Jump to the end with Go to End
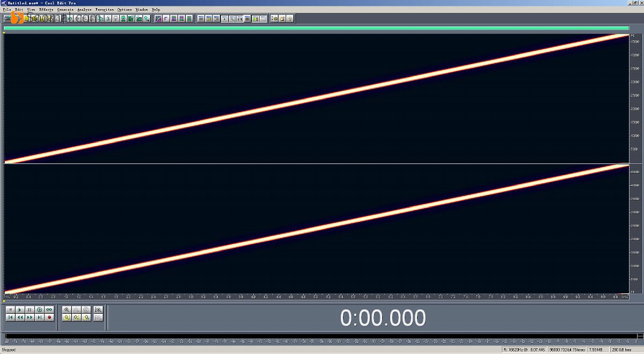Image resolution: width=644 pixels, height=354 pixels. (x=39, y=317)
